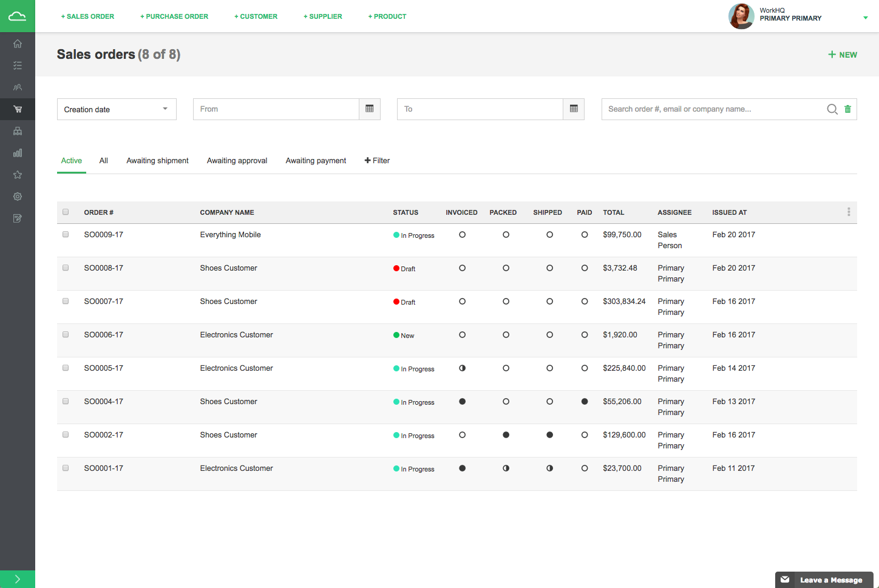Click the star icon in the sidebar

18,175
